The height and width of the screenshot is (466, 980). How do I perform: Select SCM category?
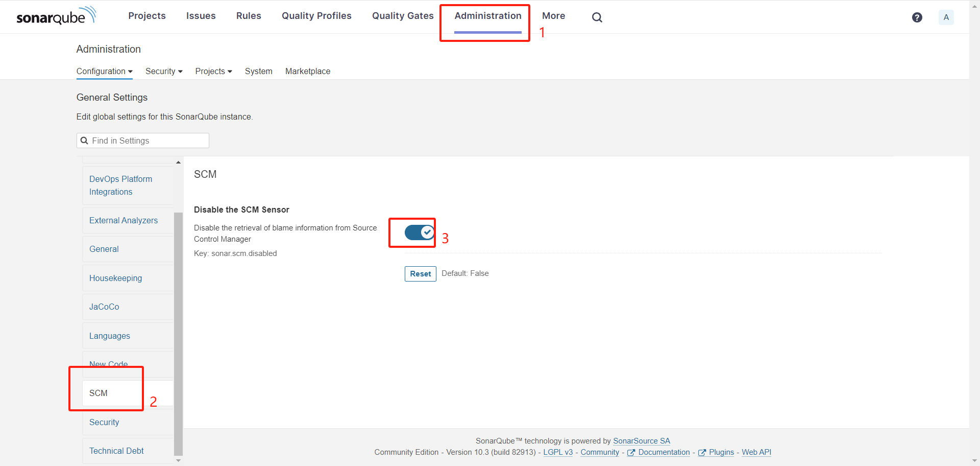coord(128,393)
